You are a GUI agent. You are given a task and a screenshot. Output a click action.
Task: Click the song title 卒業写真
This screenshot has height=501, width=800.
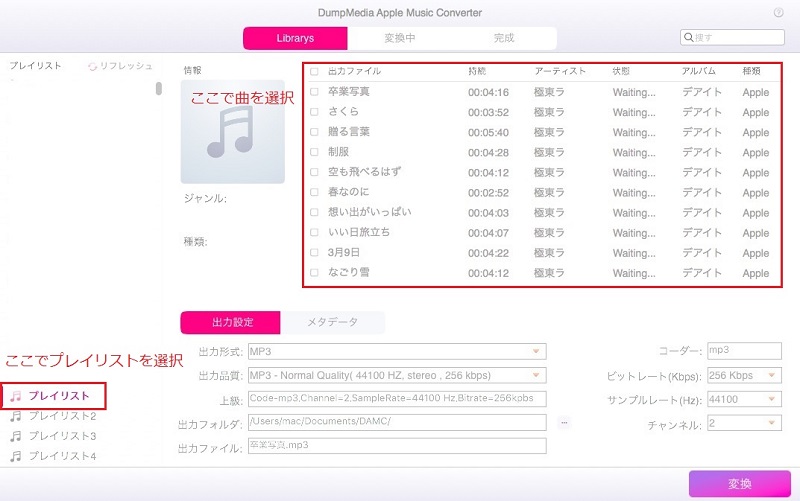[x=348, y=92]
